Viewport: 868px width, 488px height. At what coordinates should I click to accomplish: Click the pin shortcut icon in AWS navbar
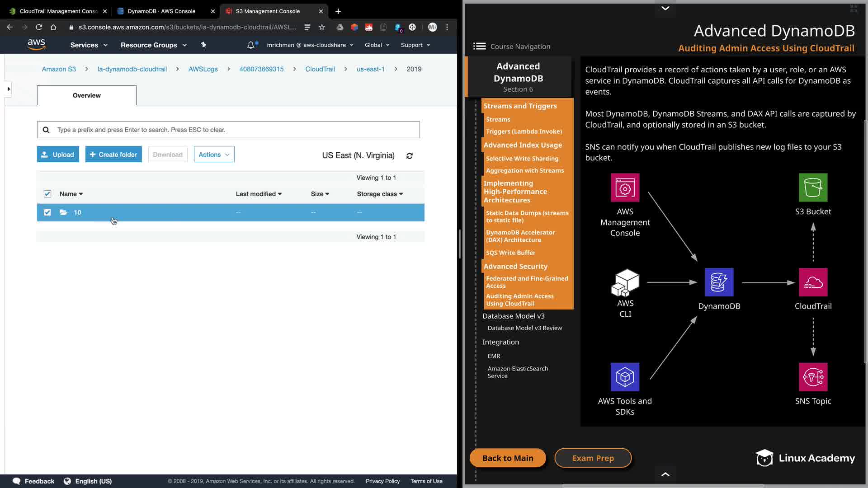point(203,45)
